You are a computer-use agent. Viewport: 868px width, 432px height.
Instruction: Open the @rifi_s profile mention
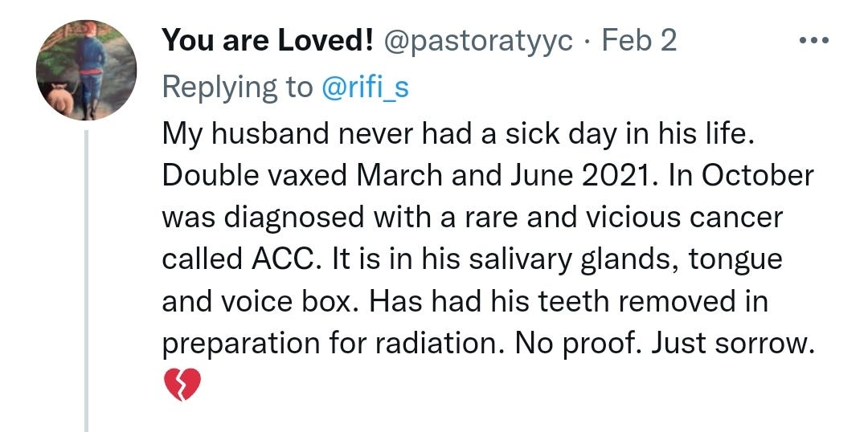pos(366,88)
